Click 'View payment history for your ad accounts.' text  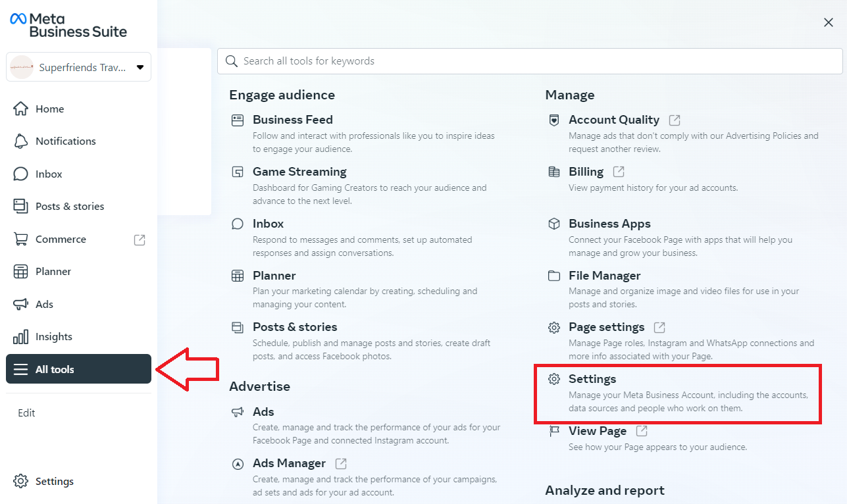tap(654, 188)
